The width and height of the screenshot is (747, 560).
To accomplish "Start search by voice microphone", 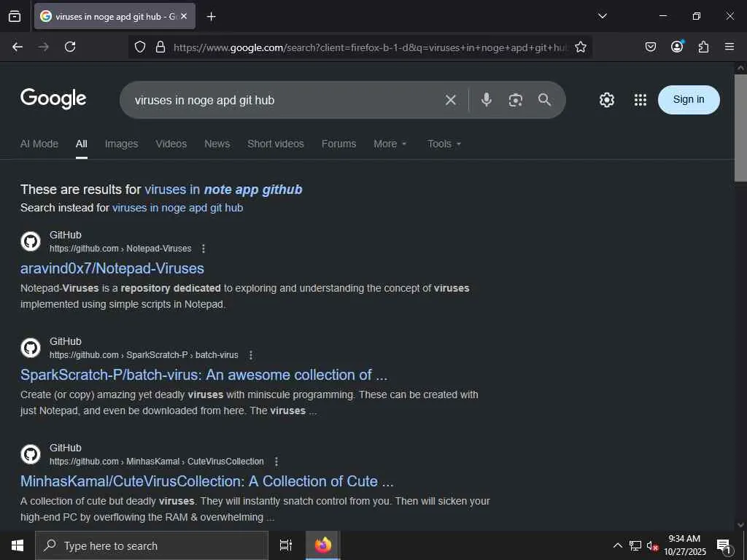I will [x=486, y=100].
